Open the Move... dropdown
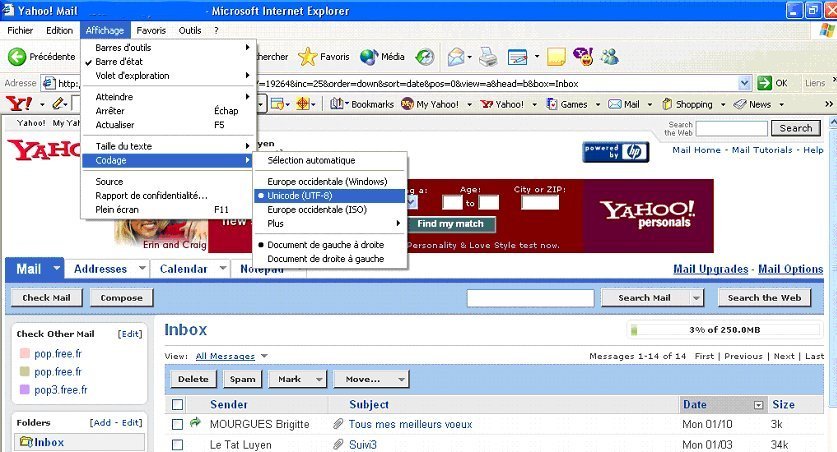 [x=370, y=379]
